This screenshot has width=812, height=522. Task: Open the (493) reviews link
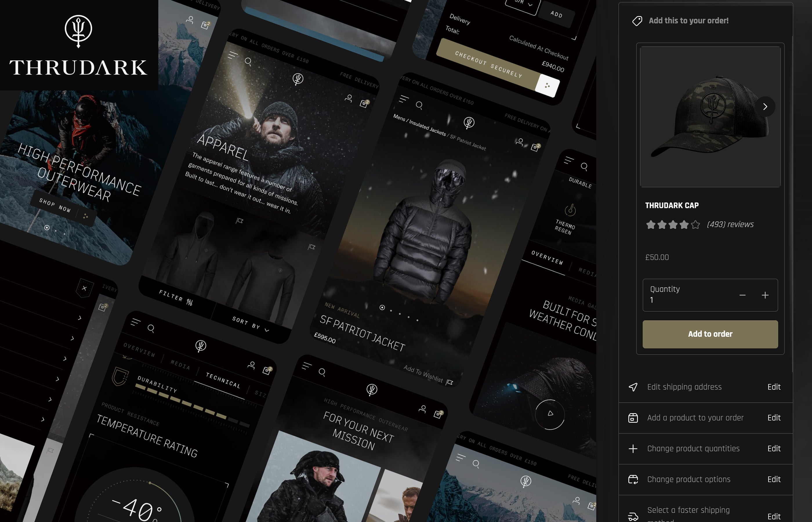[x=730, y=224]
